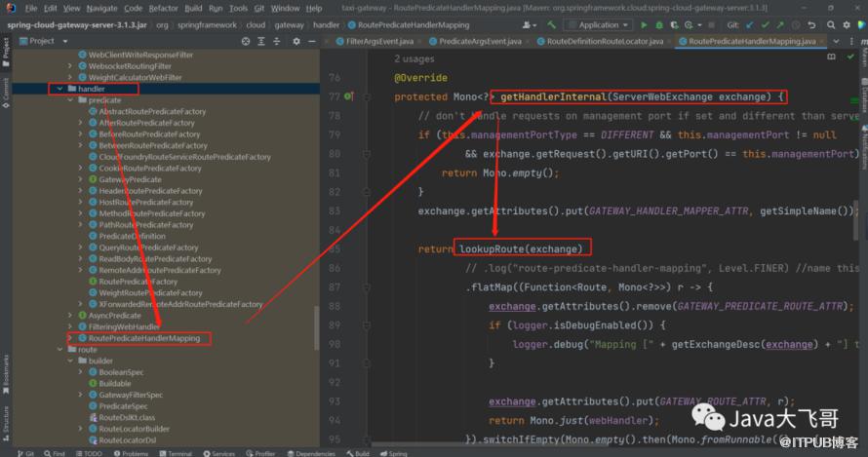The width and height of the screenshot is (868, 457).
Task: Collapse the handler folder in tree
Action: click(58, 89)
